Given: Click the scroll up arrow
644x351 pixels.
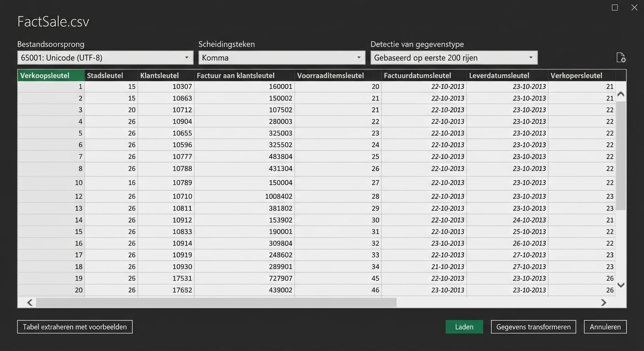Looking at the screenshot, I should [x=621, y=94].
